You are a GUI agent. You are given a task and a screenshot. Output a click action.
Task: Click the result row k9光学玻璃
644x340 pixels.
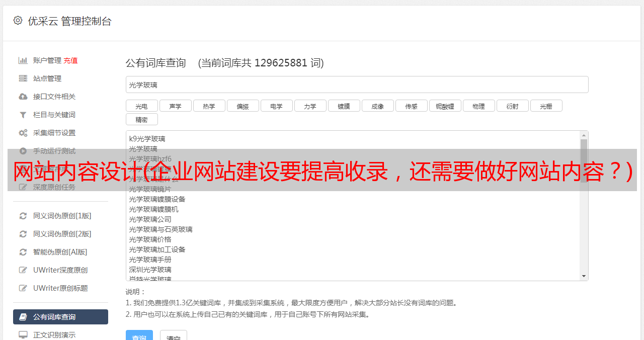[147, 139]
